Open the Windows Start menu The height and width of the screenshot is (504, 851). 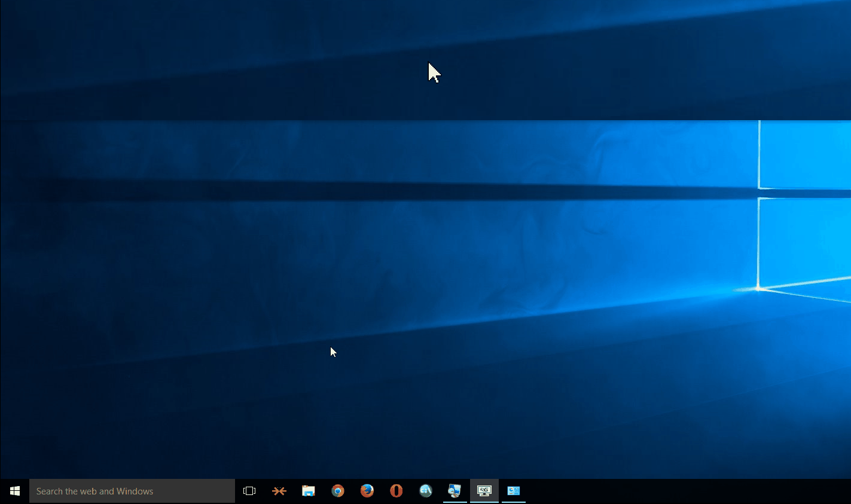14,491
